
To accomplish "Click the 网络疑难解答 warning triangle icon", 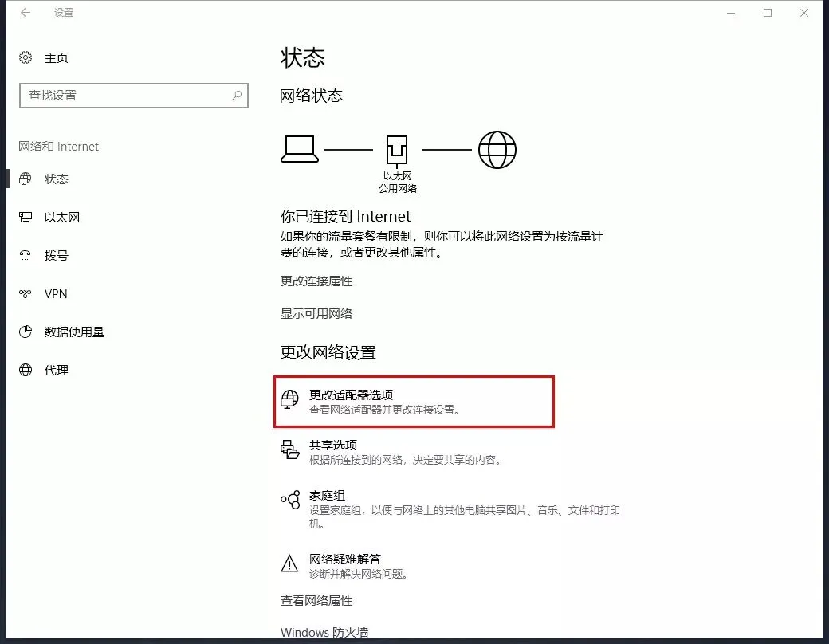I will click(x=289, y=563).
